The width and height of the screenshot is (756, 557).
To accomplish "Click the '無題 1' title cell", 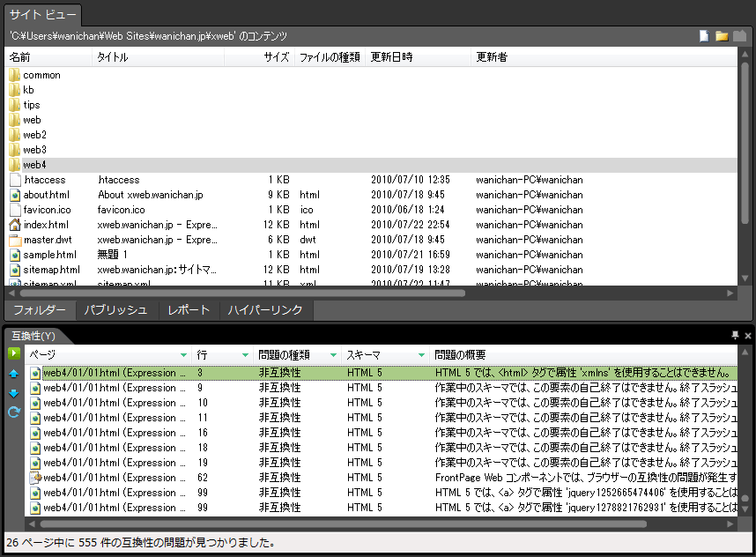I will 112,255.
